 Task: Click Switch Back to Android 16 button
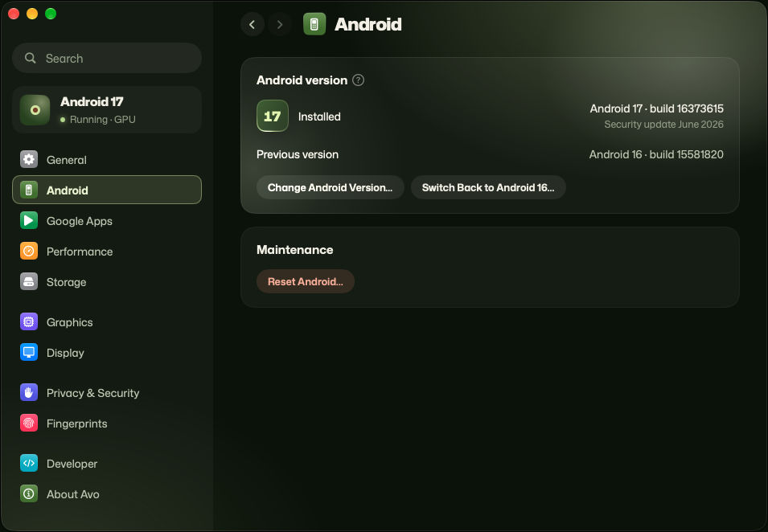pos(488,187)
